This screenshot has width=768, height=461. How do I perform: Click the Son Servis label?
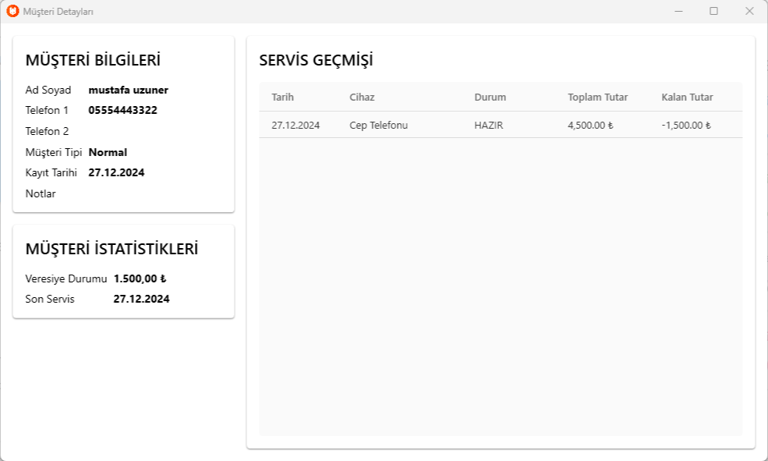[50, 299]
